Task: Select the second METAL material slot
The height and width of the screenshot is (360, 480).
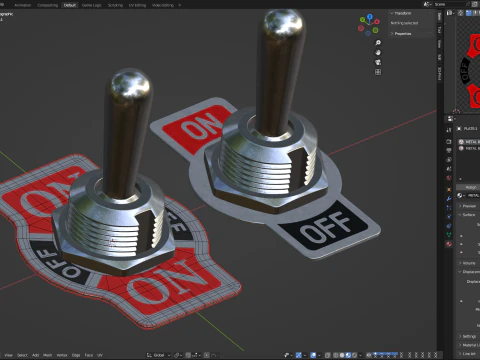Action: click(469, 148)
